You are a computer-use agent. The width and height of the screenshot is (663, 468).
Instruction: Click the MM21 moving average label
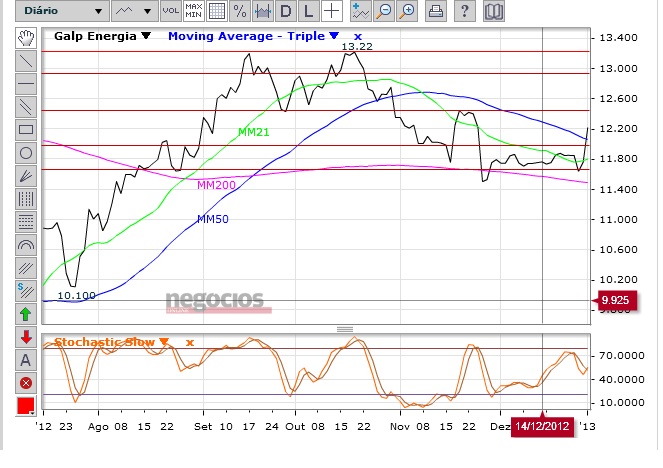[x=254, y=132]
